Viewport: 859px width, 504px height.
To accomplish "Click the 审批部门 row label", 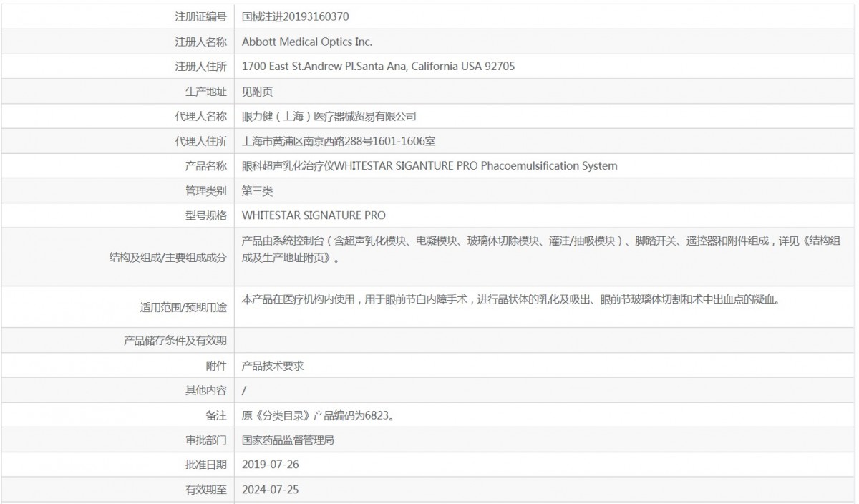I will pyautogui.click(x=206, y=440).
